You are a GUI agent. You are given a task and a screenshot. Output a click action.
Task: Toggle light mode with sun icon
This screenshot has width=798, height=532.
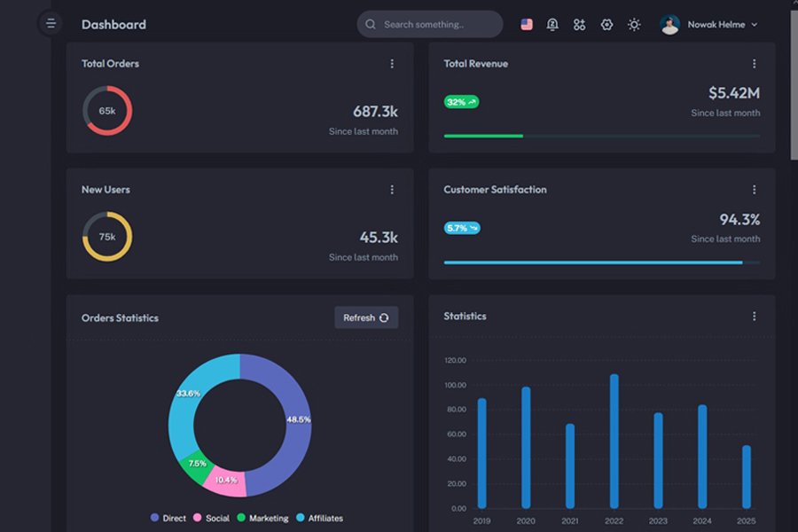point(634,25)
